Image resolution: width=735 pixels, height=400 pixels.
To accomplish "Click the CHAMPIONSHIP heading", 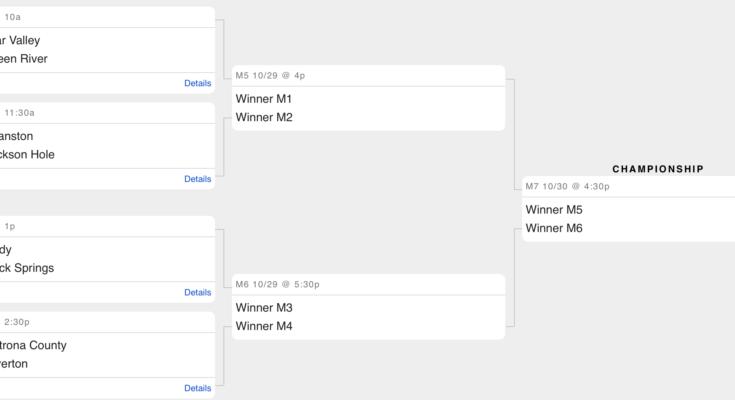I will point(658,169).
